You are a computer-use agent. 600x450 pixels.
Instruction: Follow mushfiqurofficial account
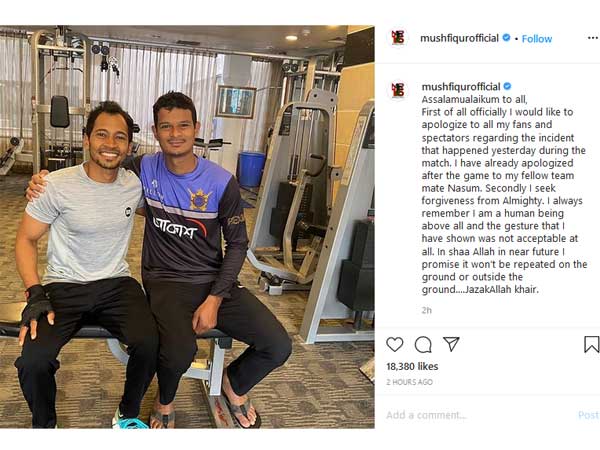pos(537,39)
